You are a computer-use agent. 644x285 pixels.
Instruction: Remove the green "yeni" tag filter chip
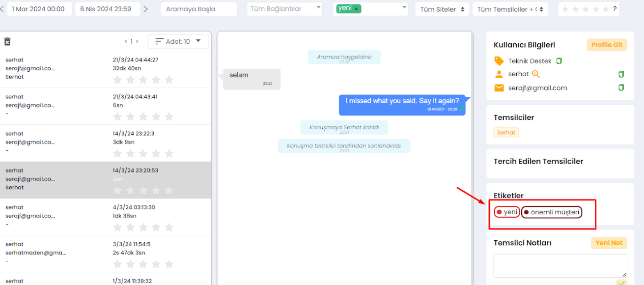point(356,8)
